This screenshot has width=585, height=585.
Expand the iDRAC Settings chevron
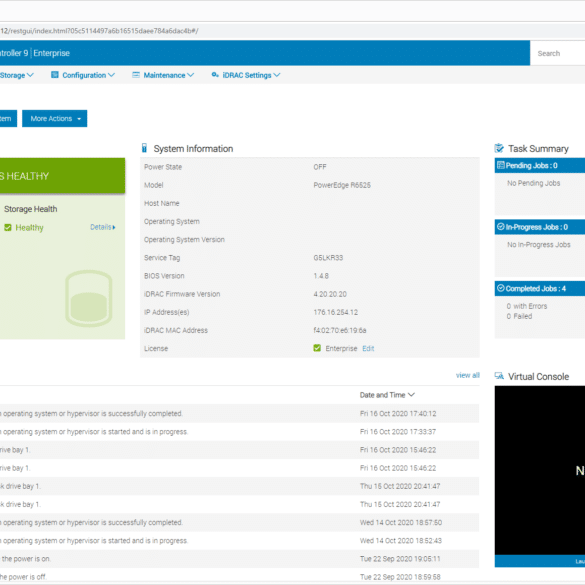point(276,75)
